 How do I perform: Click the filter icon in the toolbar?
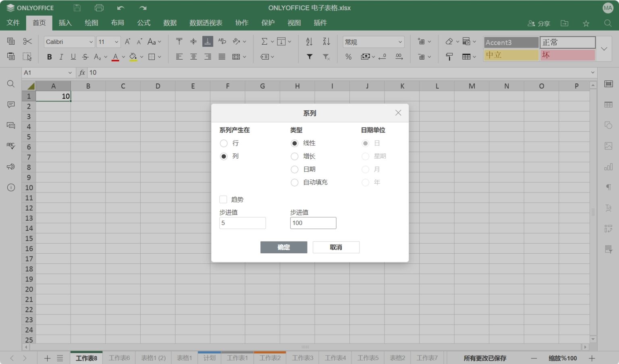tap(309, 57)
